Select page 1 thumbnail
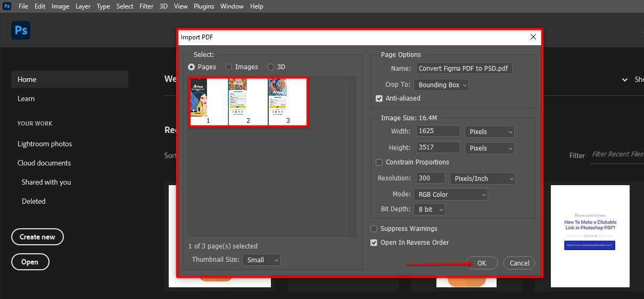The width and height of the screenshot is (644, 299). tap(208, 102)
